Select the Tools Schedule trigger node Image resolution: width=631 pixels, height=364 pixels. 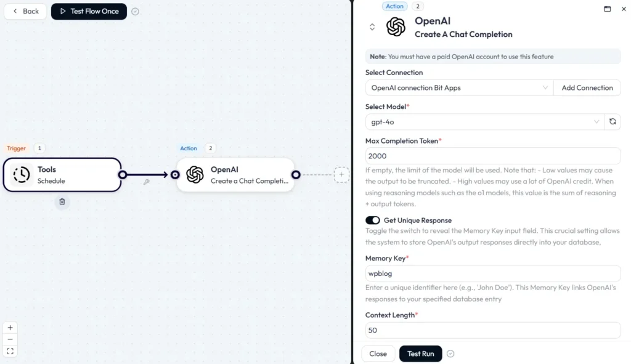click(62, 175)
